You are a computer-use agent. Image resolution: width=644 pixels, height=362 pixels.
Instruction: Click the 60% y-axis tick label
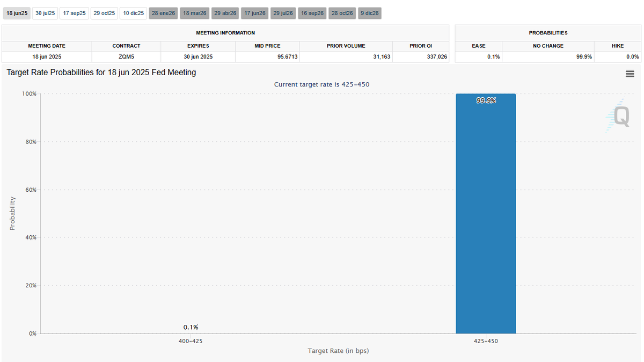point(31,190)
